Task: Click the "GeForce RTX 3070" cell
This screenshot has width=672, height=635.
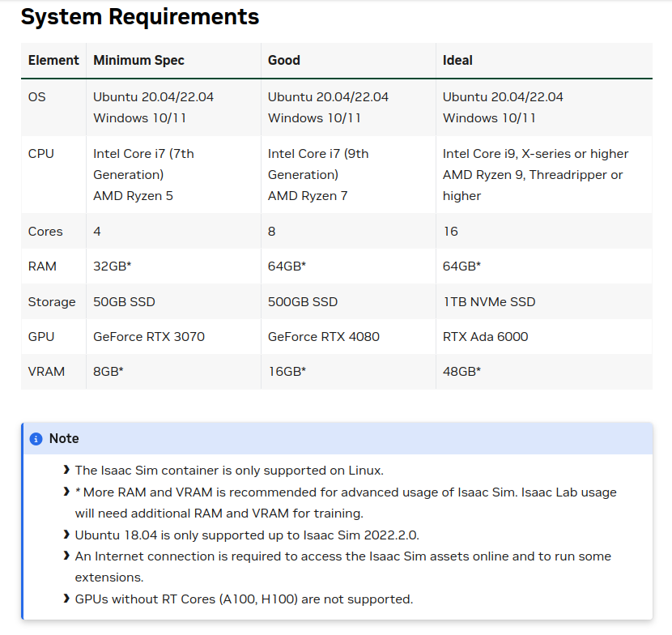Action: (149, 337)
